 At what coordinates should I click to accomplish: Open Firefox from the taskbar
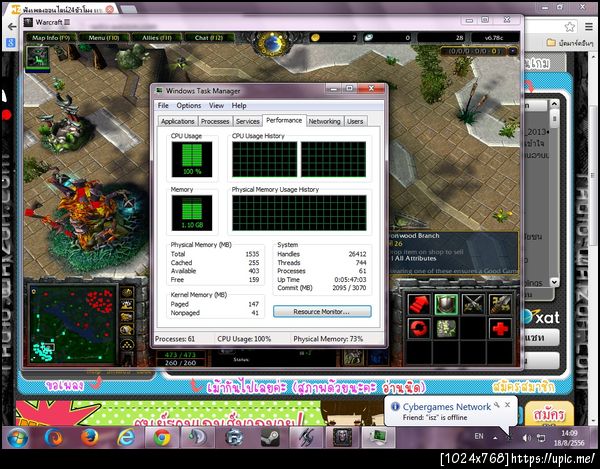89,437
